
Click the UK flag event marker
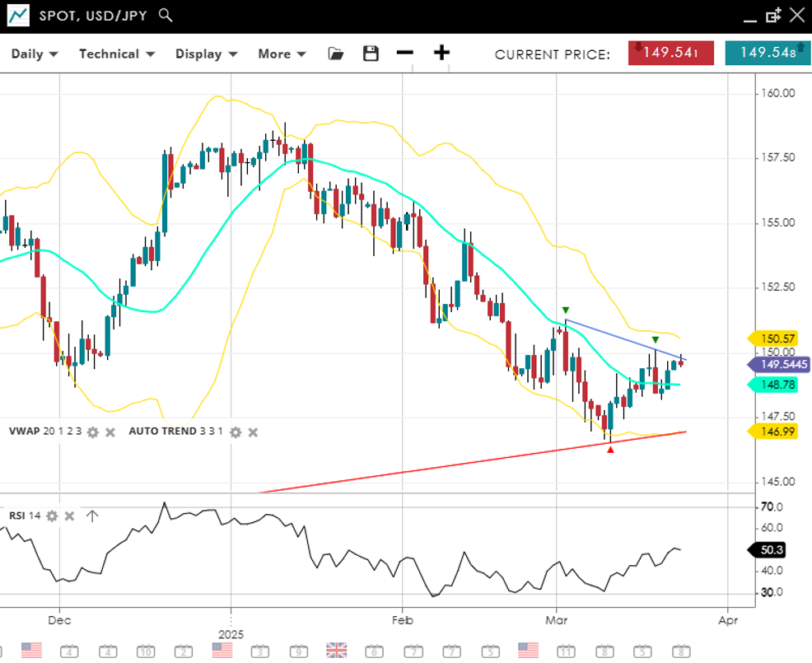(338, 650)
